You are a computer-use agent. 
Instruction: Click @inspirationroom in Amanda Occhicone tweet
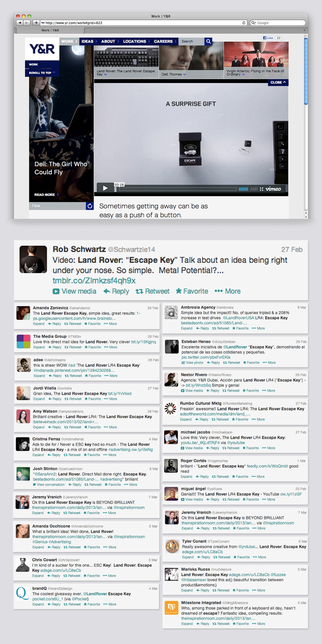click(x=129, y=537)
